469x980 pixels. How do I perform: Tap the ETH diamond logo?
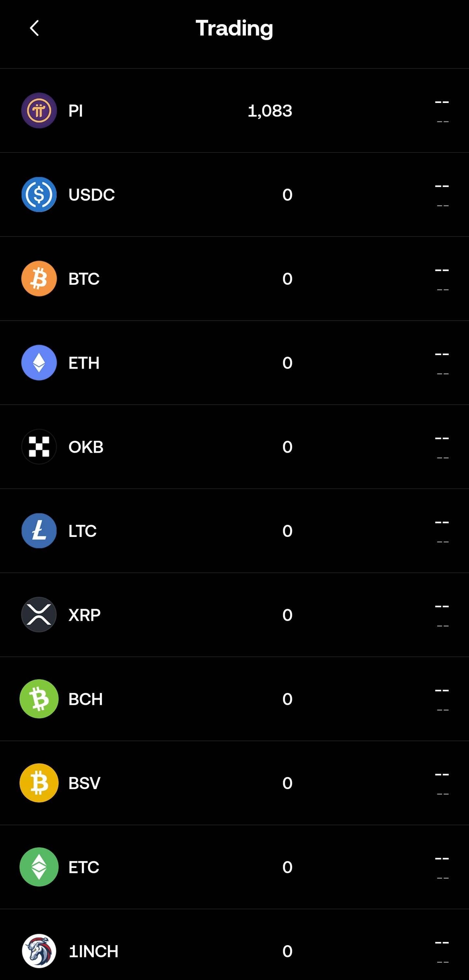[x=39, y=362]
